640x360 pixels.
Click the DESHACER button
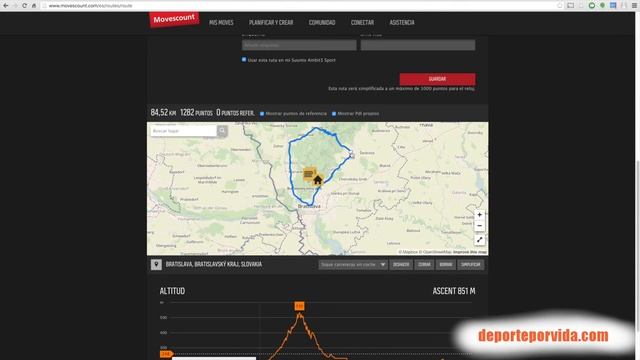click(x=401, y=264)
